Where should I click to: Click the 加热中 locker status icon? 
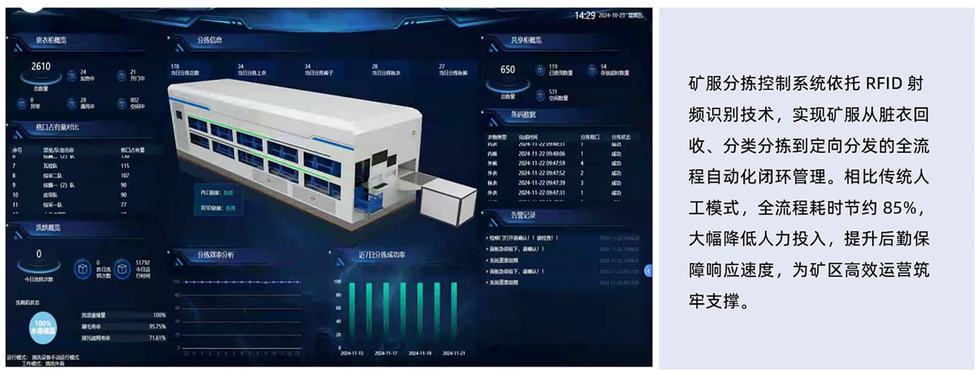(x=72, y=75)
